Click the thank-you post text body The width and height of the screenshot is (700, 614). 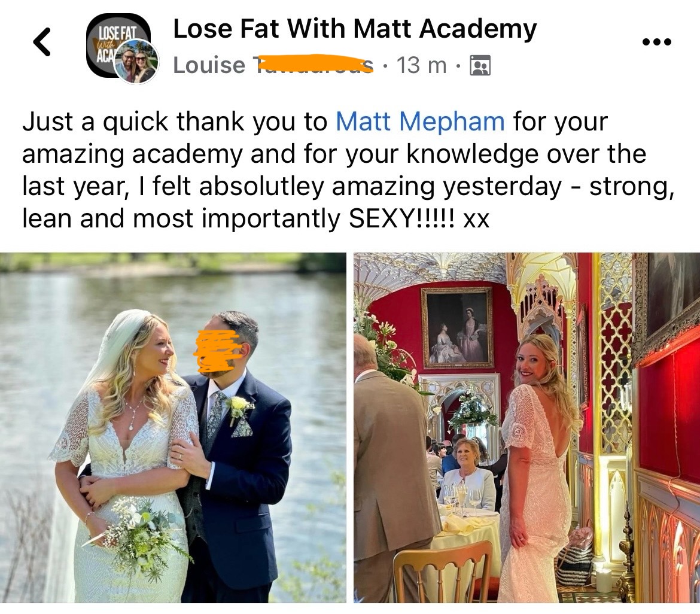[x=348, y=170]
